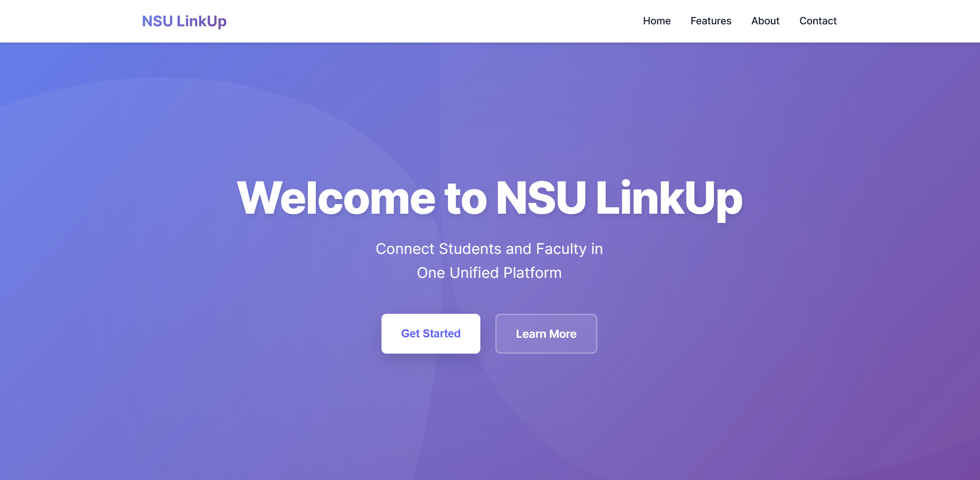Start signing up with Get Started

tap(431, 334)
